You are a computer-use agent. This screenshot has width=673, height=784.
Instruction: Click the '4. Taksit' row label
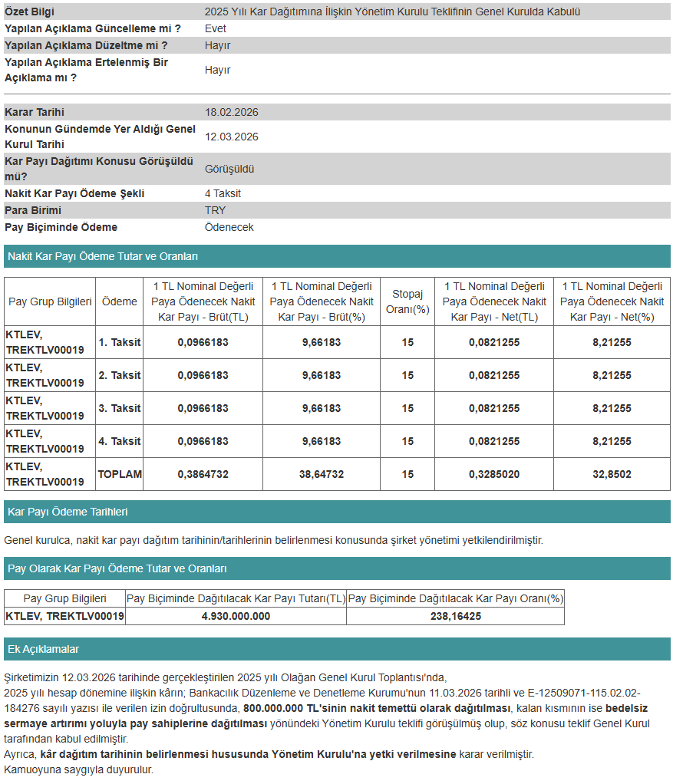coord(120,441)
